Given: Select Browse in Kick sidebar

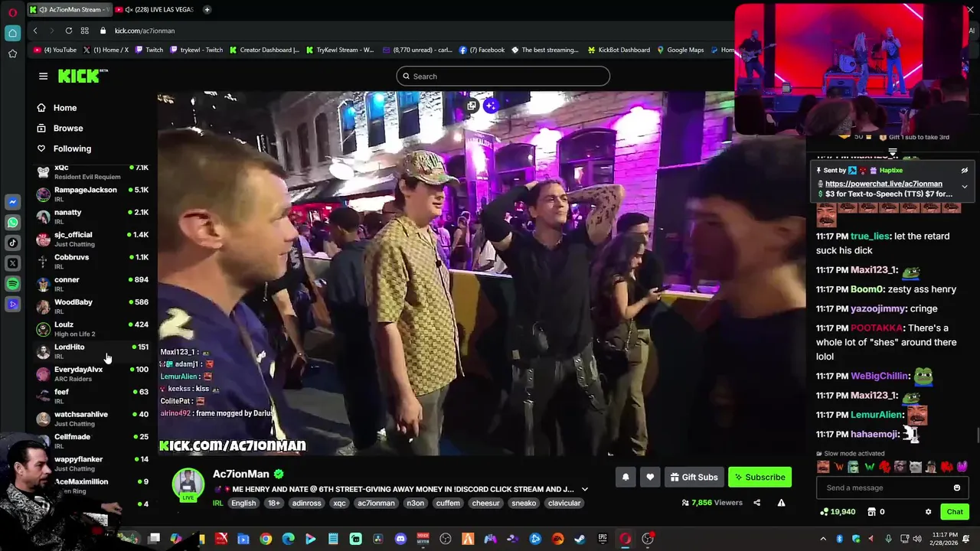Looking at the screenshot, I should pos(60,129).
